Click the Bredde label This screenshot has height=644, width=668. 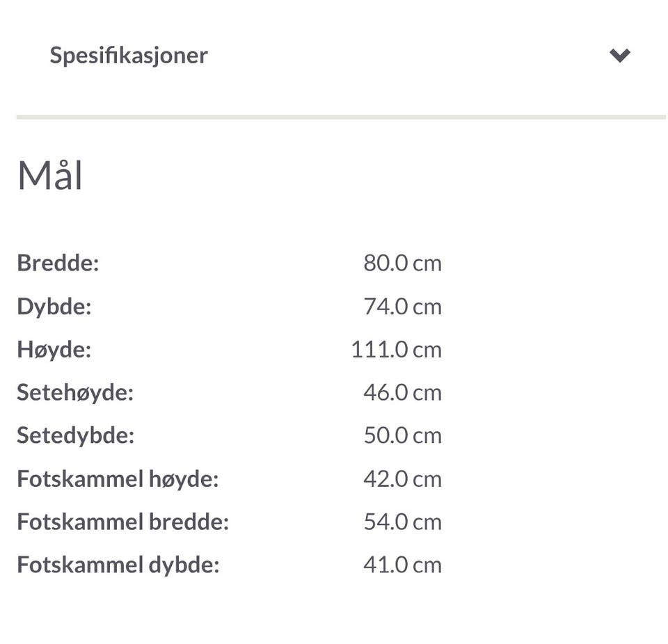pyautogui.click(x=58, y=264)
